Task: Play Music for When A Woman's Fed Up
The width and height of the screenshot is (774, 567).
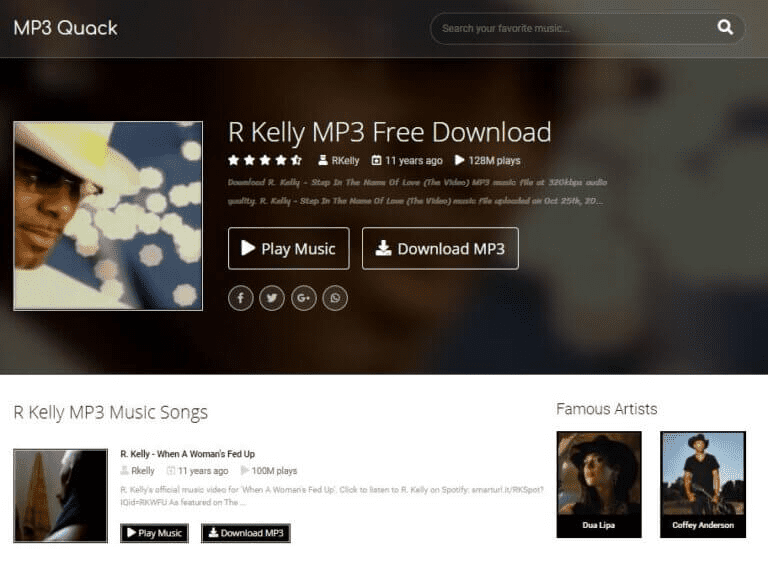Action: [155, 533]
